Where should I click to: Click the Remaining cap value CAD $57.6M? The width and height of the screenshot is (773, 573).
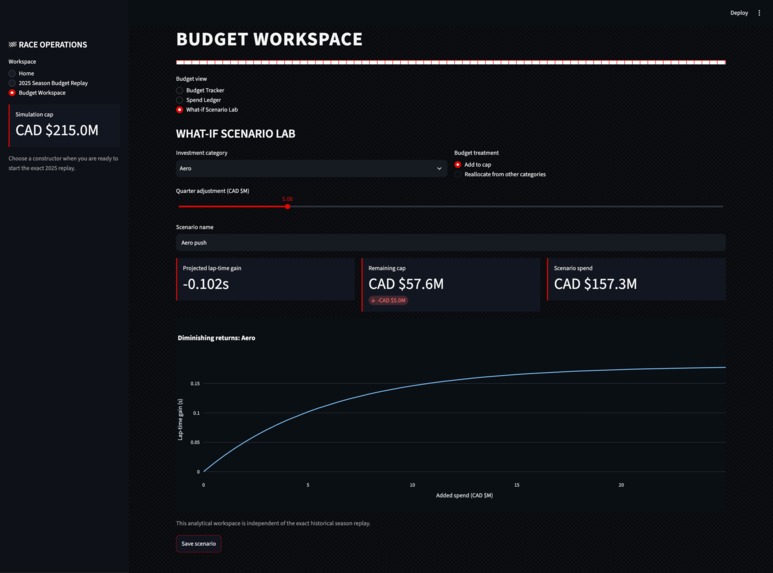(406, 284)
